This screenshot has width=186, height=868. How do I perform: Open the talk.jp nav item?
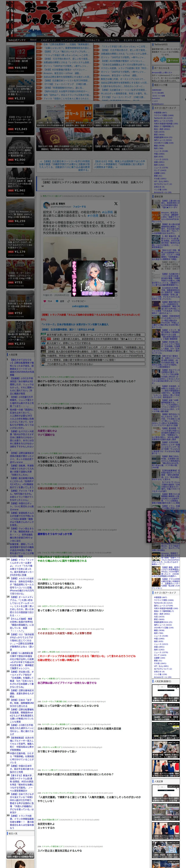[163, 40]
